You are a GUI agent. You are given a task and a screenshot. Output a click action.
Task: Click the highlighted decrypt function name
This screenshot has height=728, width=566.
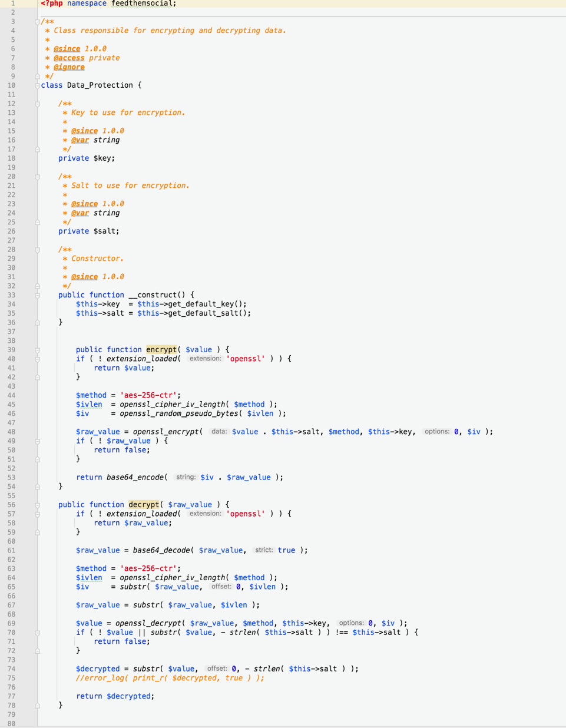144,505
